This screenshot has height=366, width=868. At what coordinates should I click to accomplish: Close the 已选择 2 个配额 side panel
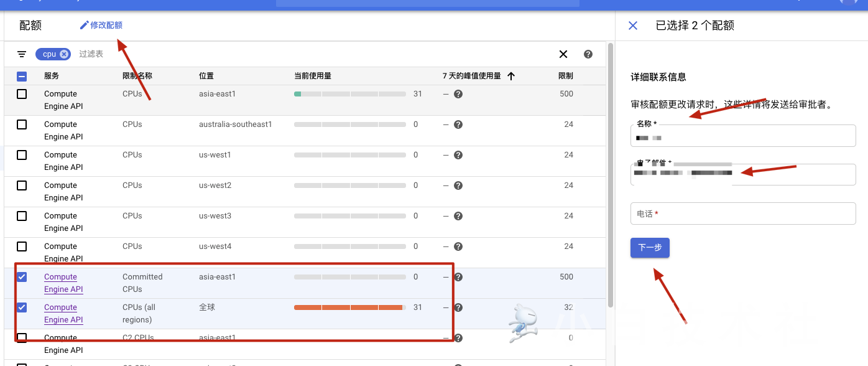633,26
